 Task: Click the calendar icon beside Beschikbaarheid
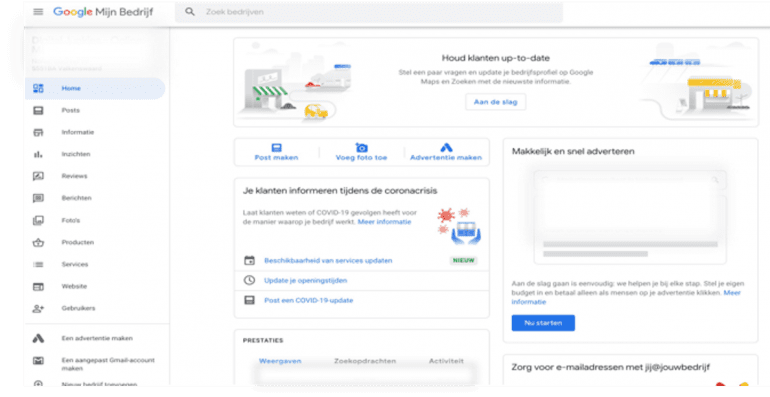point(249,261)
